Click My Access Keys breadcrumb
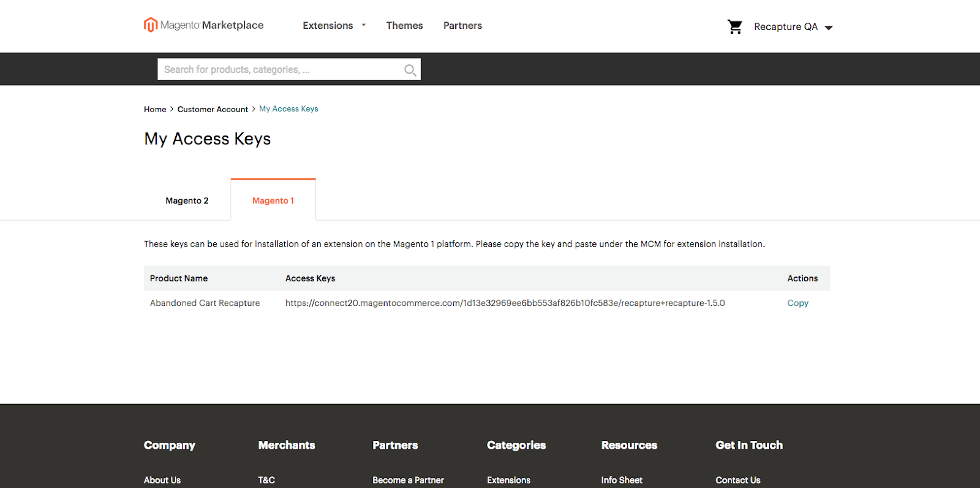 point(288,109)
